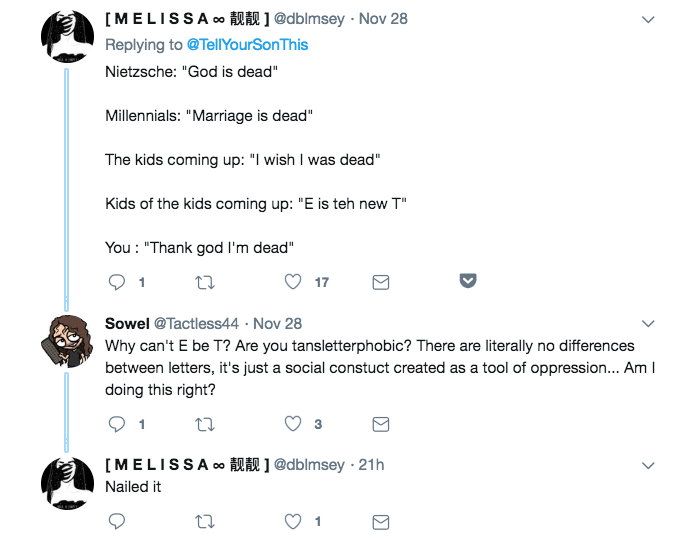Image resolution: width=698 pixels, height=538 pixels.
Task: Like the "Nailed it" tweet
Action: click(x=293, y=521)
